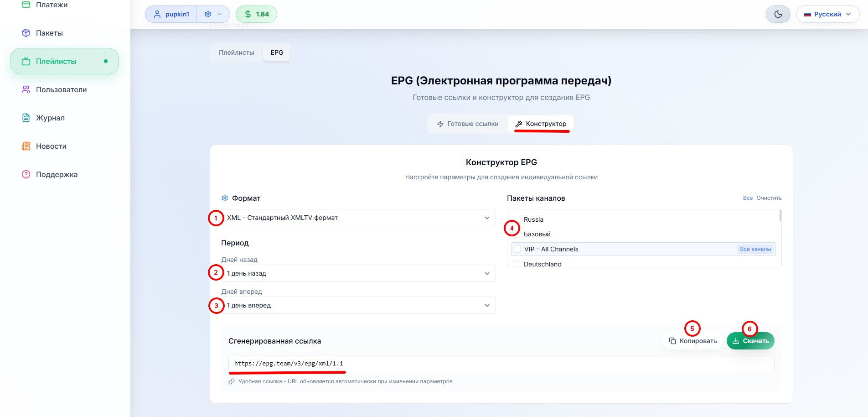Check the Russia channel package checkbox

point(517,219)
